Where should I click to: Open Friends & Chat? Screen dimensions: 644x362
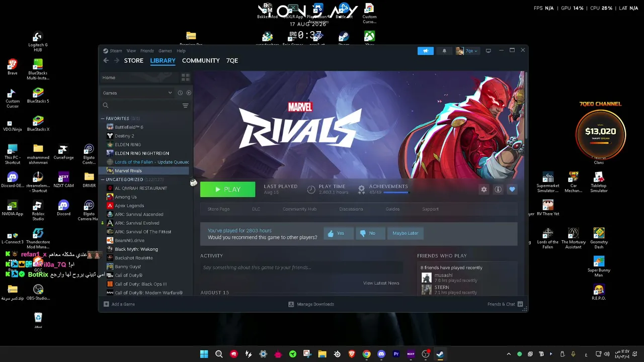505,304
